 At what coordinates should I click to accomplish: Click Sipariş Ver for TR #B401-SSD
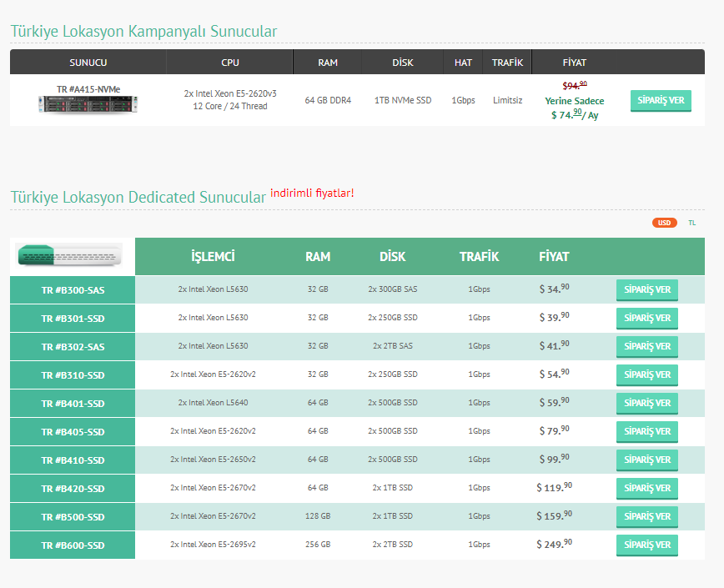pos(647,404)
